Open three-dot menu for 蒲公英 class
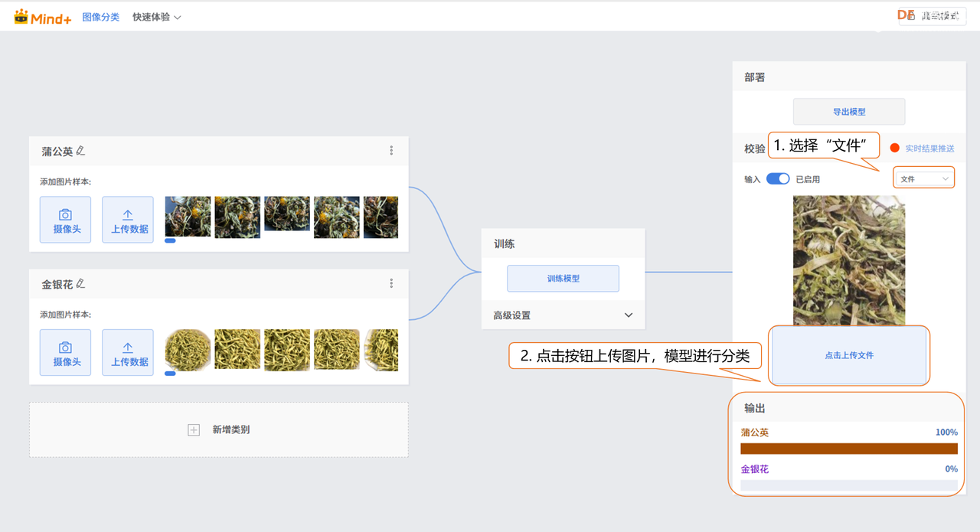This screenshot has width=980, height=532. pyautogui.click(x=391, y=151)
